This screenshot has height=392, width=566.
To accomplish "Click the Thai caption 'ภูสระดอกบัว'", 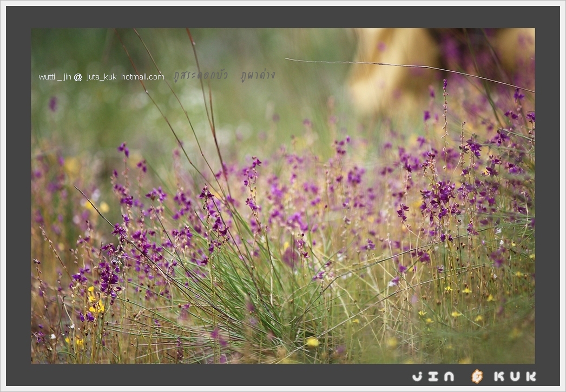I will click(x=200, y=76).
